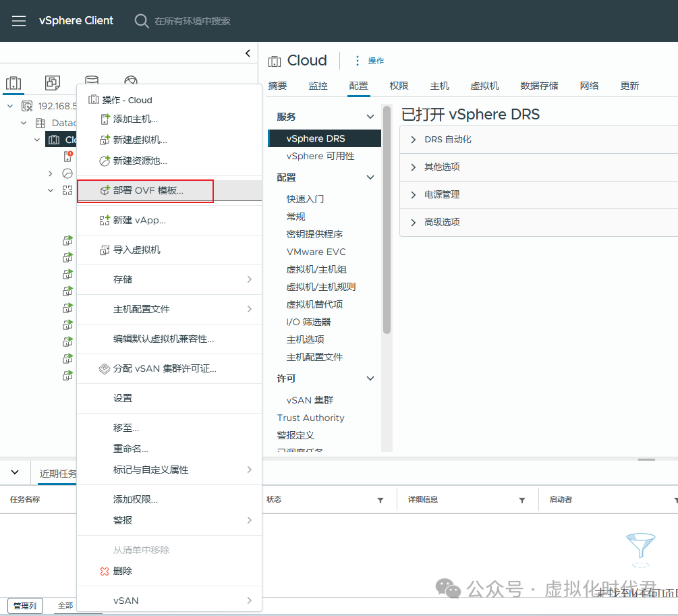Switch to VMs (虚拟机) tab
Image resolution: width=678 pixels, height=616 pixels.
tap(484, 86)
